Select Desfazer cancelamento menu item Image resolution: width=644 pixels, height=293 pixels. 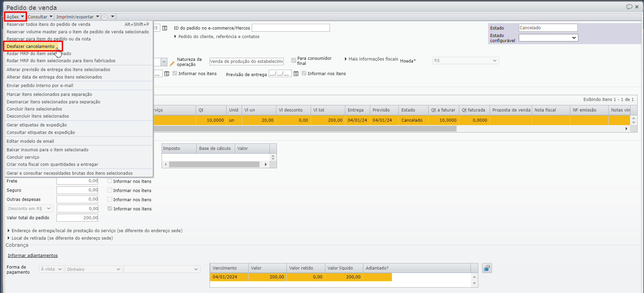click(x=31, y=46)
